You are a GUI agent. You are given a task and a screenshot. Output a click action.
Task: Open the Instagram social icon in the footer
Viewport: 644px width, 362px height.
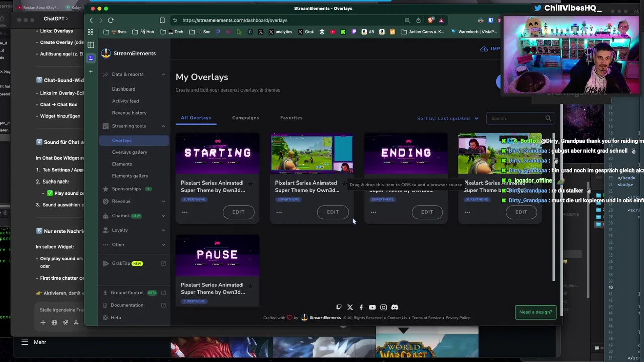(x=383, y=307)
